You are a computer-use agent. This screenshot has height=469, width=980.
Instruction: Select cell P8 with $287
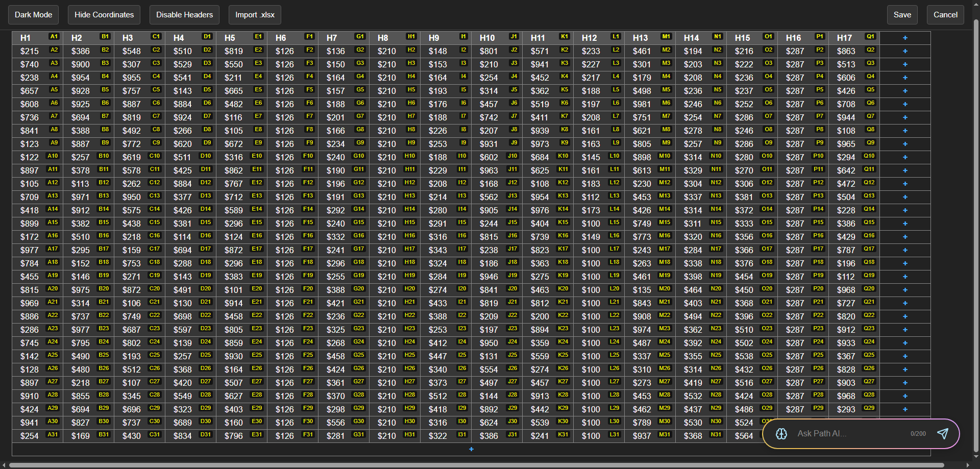click(803, 131)
